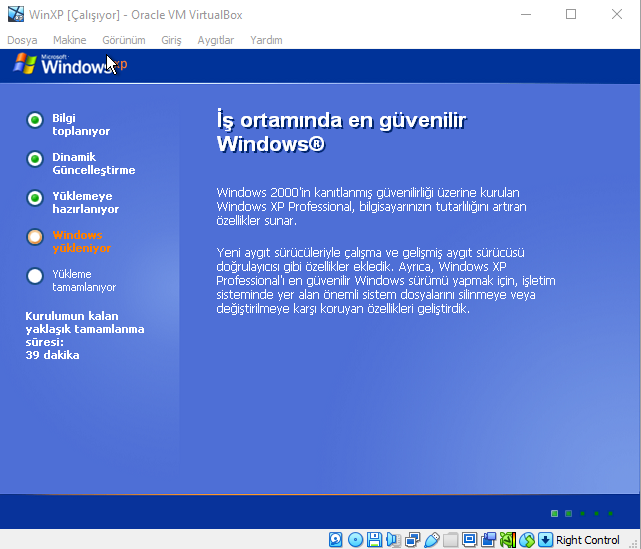Screen dimensions: 641x549
Task: Click the hard disk activity status icon
Action: [336, 540]
